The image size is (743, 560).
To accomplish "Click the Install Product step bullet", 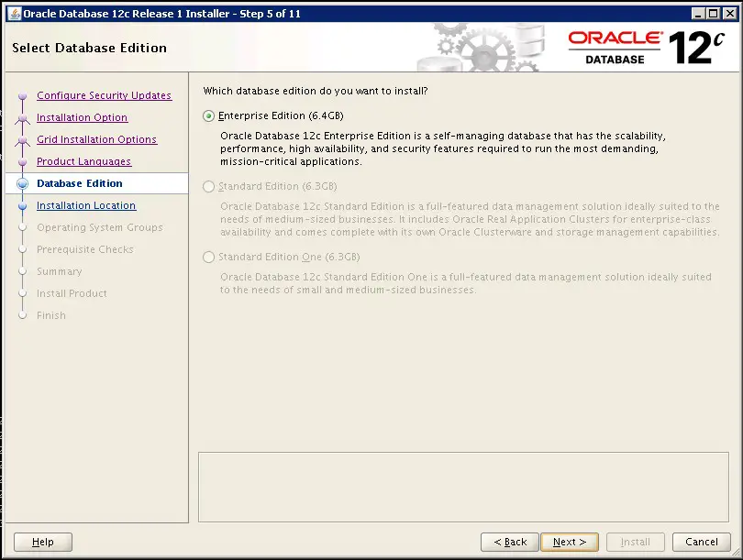I will point(22,293).
